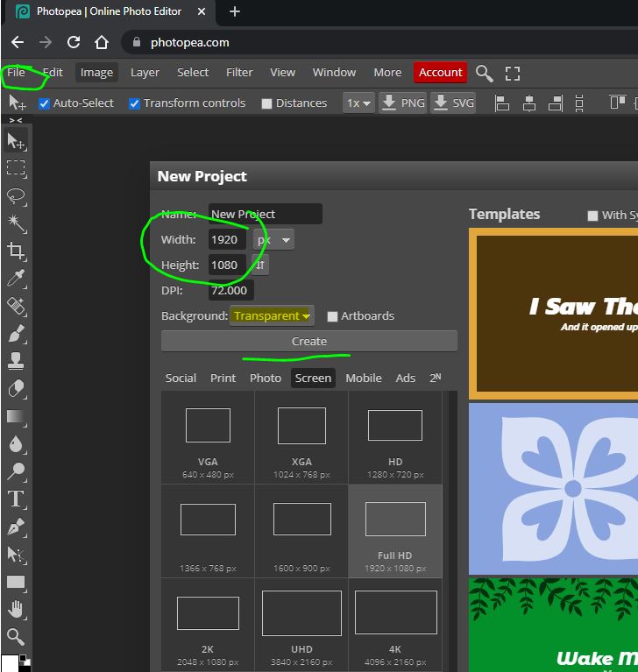Select the Spot Healing Brush tool

pos(16,306)
